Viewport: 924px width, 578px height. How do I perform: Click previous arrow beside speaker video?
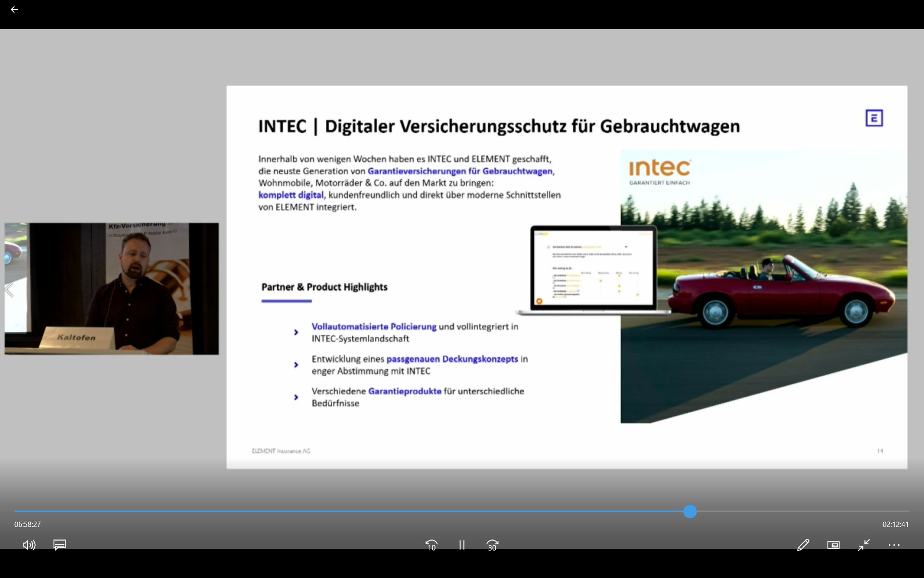click(x=9, y=290)
